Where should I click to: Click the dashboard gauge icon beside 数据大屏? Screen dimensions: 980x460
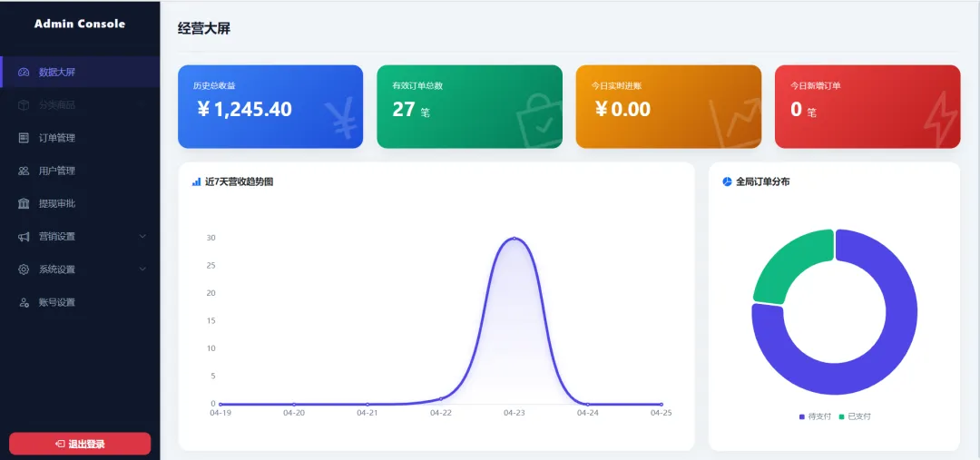coord(24,72)
